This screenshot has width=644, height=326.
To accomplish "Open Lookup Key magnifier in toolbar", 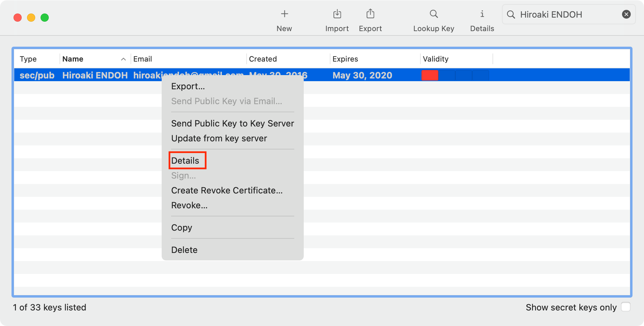I will click(434, 14).
